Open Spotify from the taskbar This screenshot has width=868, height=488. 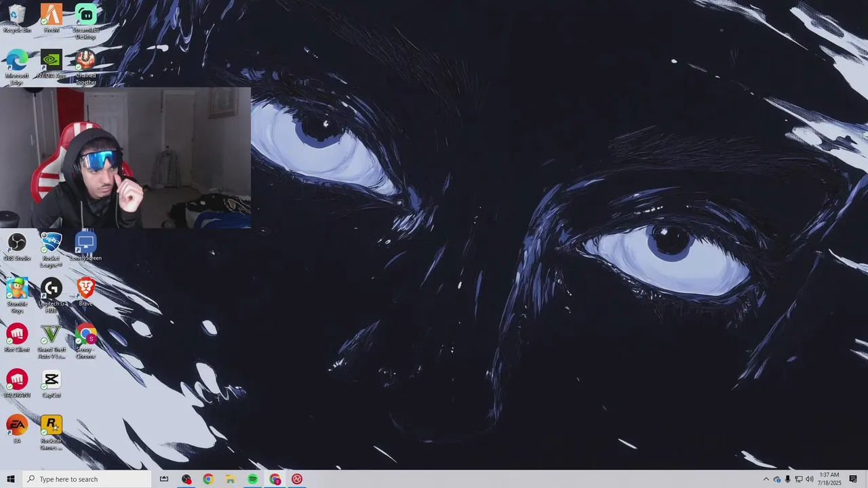[x=253, y=479]
